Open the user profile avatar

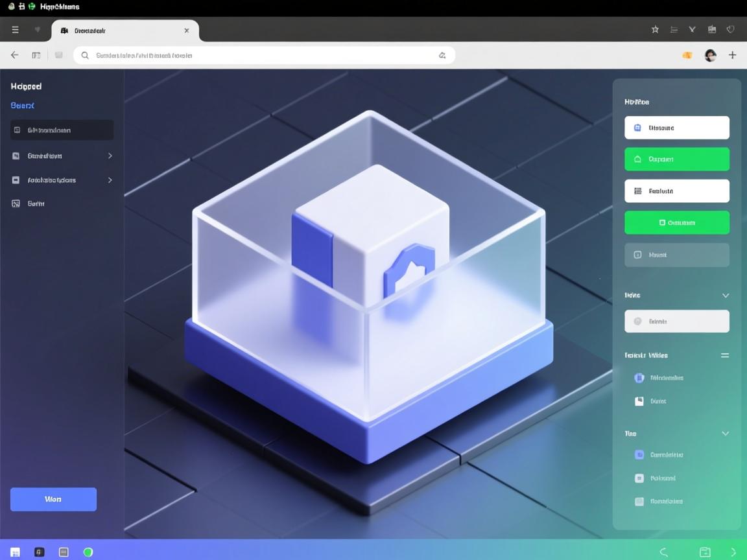[710, 55]
